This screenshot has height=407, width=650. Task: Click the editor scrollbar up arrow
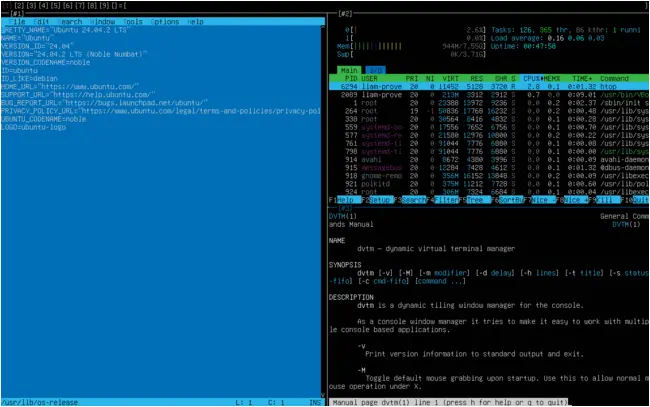[323, 27]
